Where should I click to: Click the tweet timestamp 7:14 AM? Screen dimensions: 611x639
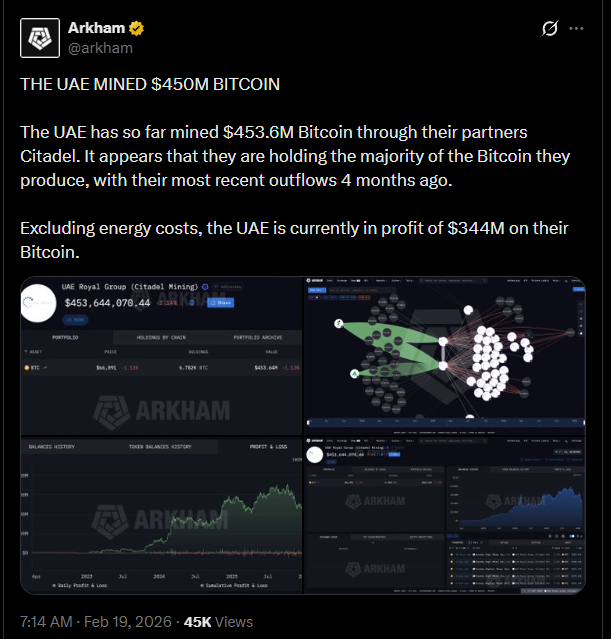[x=46, y=621]
